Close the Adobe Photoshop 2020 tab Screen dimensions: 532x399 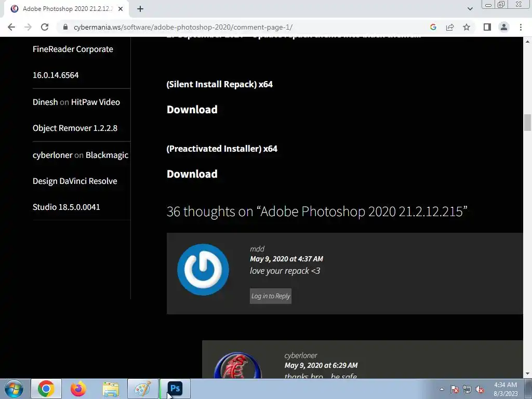(x=121, y=9)
